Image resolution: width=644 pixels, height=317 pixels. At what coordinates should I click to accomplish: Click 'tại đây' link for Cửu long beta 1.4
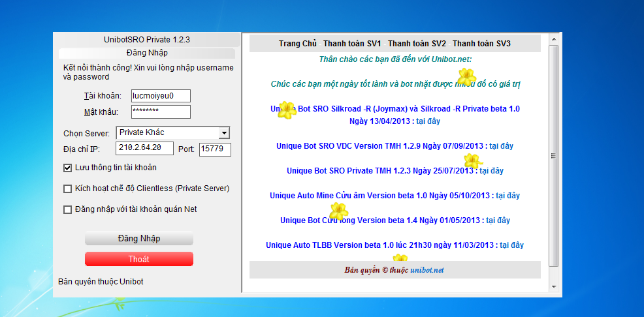coord(498,220)
